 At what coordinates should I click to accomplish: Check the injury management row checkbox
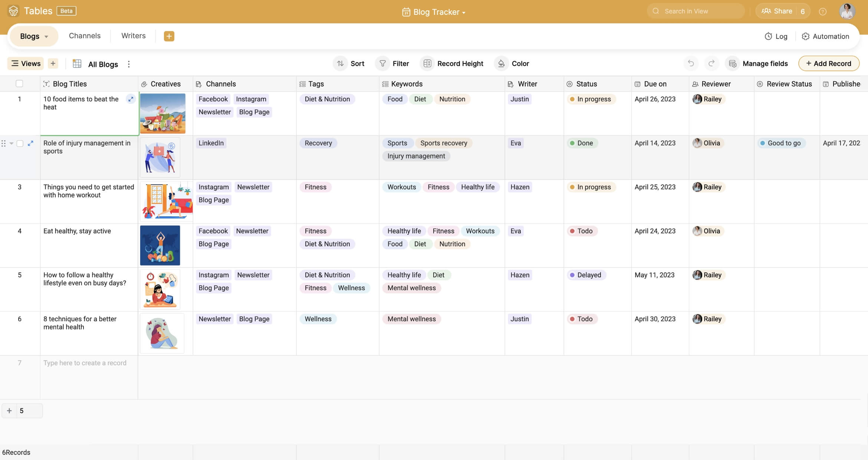tap(20, 144)
